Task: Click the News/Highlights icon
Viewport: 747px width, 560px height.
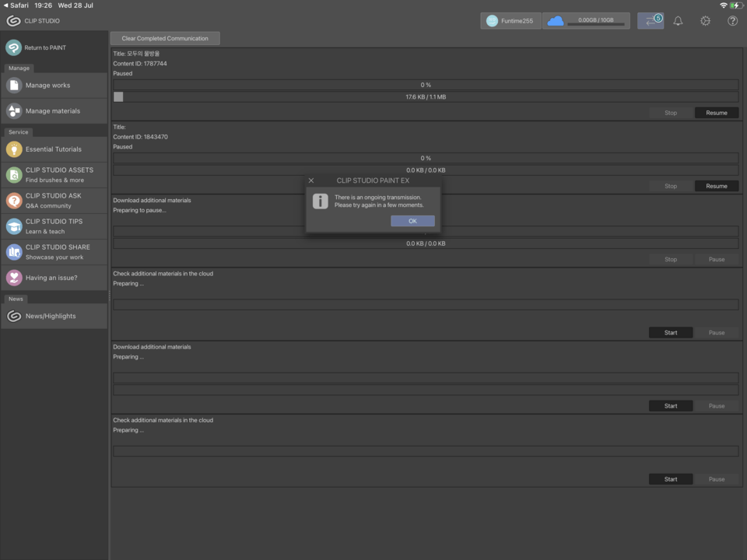Action: click(14, 316)
